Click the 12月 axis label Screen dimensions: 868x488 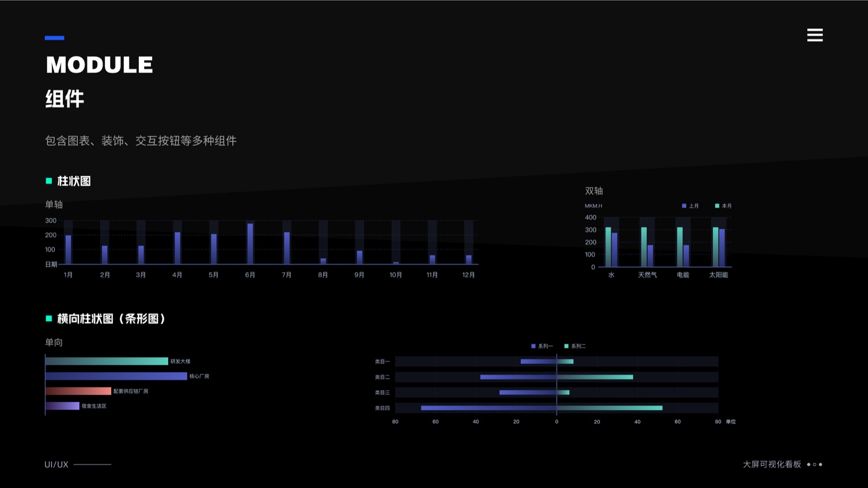click(x=469, y=275)
